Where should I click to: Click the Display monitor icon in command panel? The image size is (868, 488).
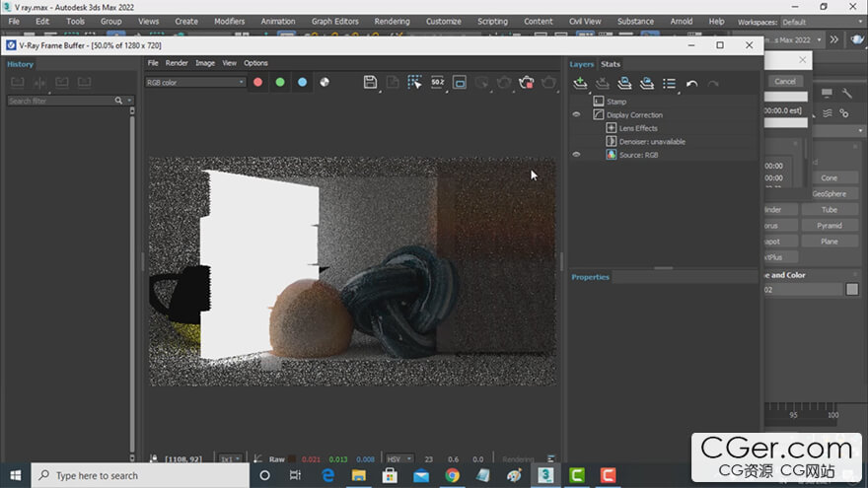click(827, 93)
